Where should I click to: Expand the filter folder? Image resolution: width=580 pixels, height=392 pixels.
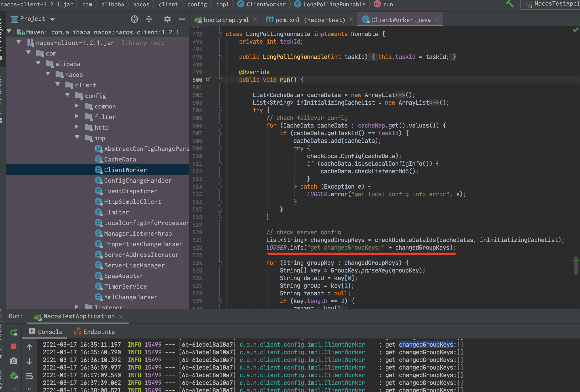click(x=77, y=116)
